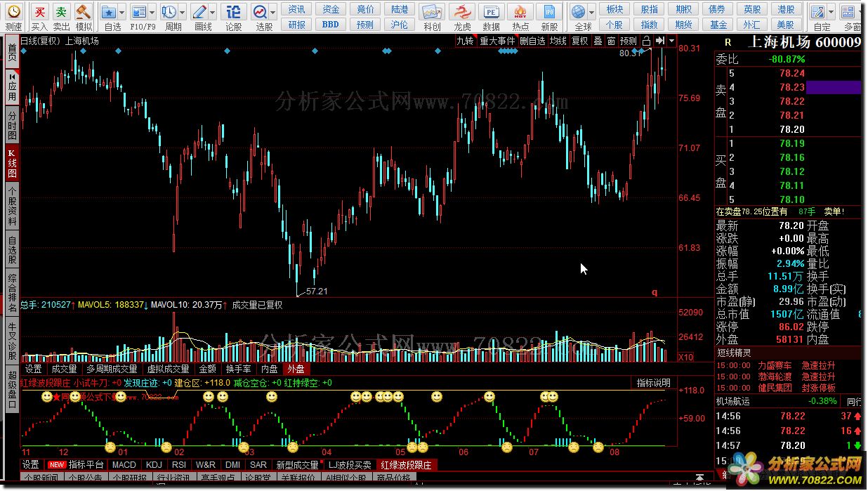Click the 板块 sector button
Image resolution: width=868 pixels, height=491 pixels.
pyautogui.click(x=614, y=9)
